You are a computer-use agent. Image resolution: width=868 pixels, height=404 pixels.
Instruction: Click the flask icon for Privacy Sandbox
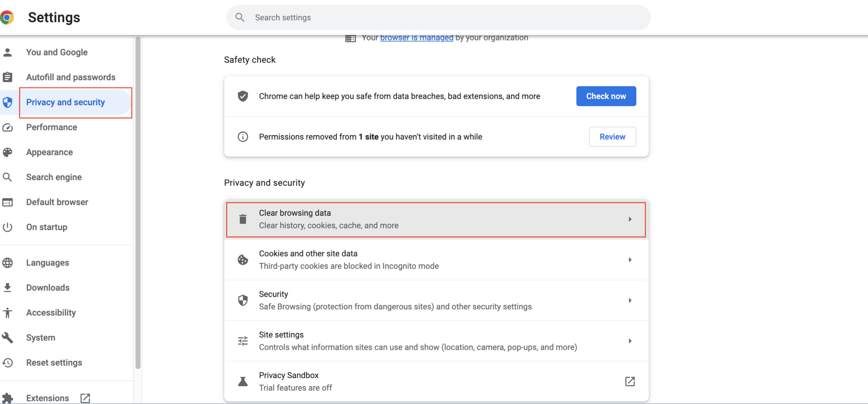point(243,382)
